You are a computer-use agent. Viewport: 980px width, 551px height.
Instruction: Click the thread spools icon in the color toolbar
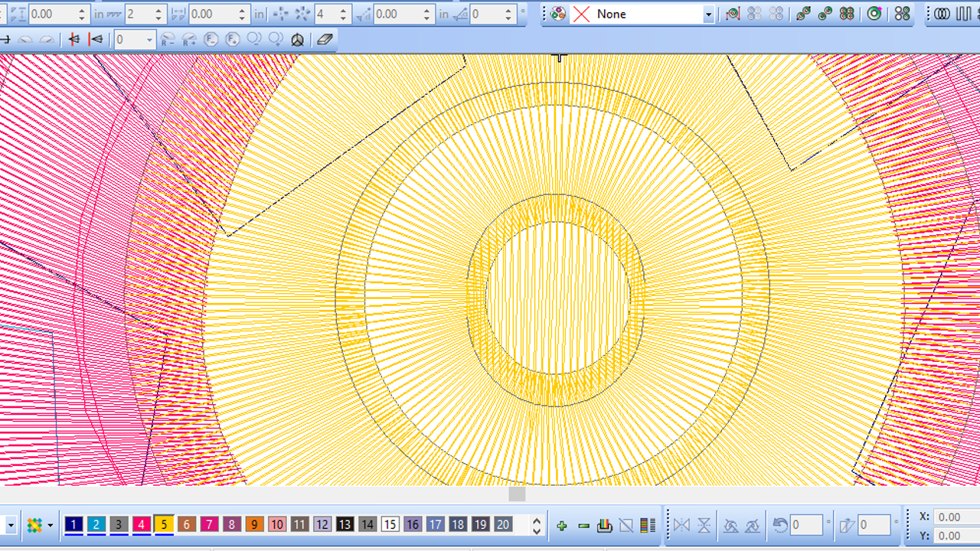(605, 525)
